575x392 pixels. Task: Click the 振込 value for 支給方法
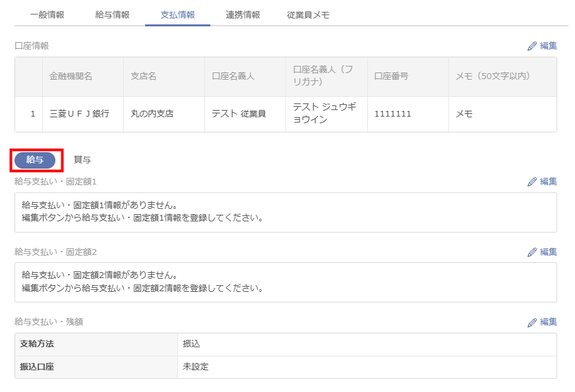(192, 345)
